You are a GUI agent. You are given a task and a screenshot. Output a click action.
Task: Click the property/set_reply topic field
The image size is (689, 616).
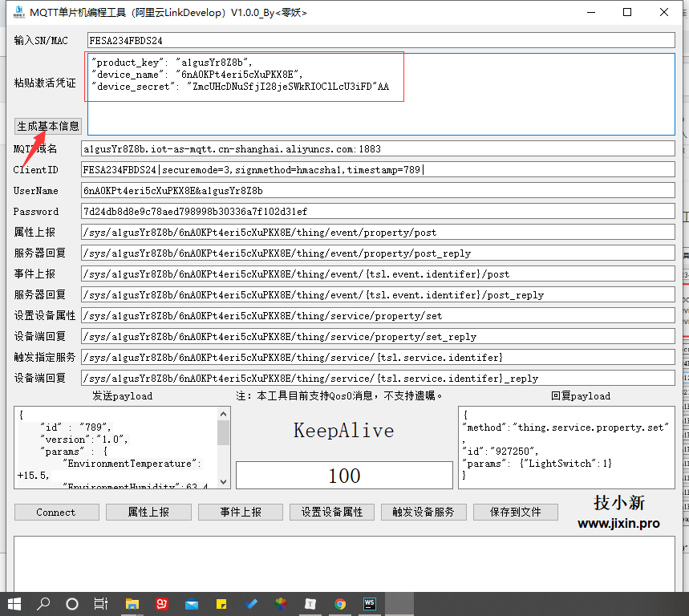(x=378, y=337)
